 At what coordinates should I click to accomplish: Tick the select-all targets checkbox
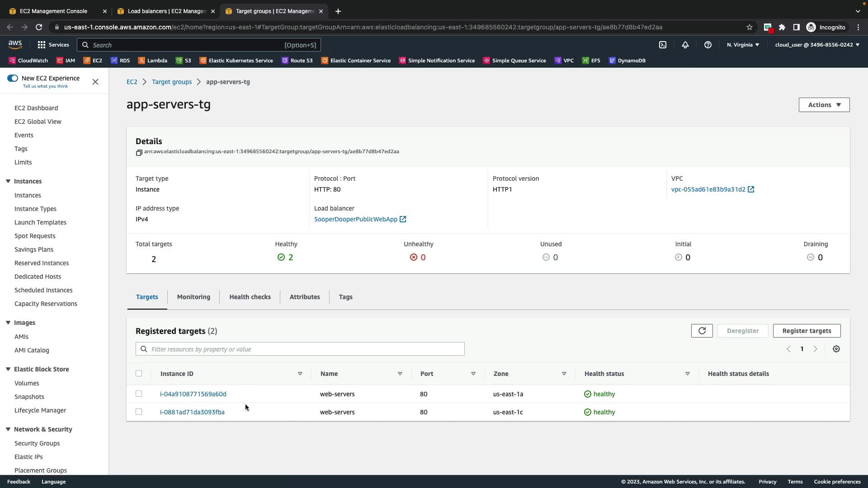pos(139,373)
